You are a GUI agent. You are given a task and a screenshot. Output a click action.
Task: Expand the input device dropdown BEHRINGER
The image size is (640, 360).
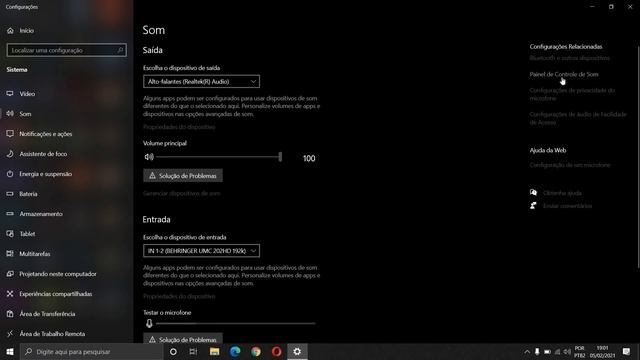201,250
